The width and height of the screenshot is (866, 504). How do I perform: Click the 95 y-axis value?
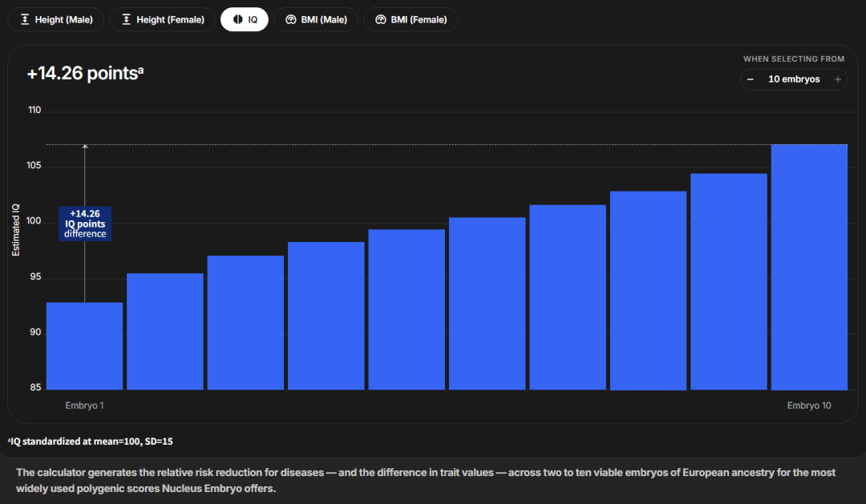(34, 276)
